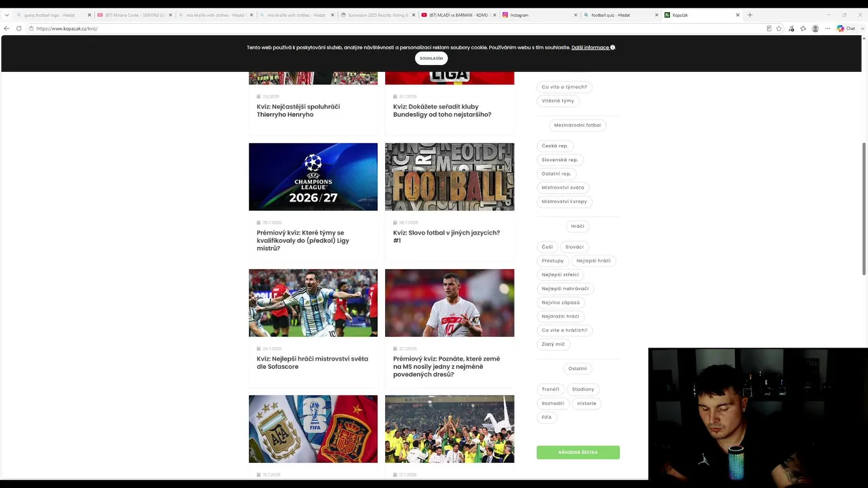Click the address bar with kopacak.cz URL
This screenshot has height=488, width=868.
pos(397,28)
